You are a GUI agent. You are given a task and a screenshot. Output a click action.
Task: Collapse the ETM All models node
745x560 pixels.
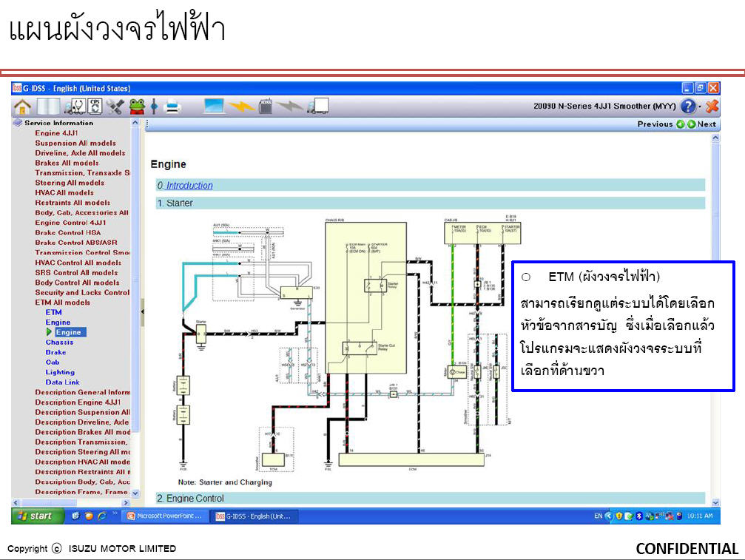63,303
